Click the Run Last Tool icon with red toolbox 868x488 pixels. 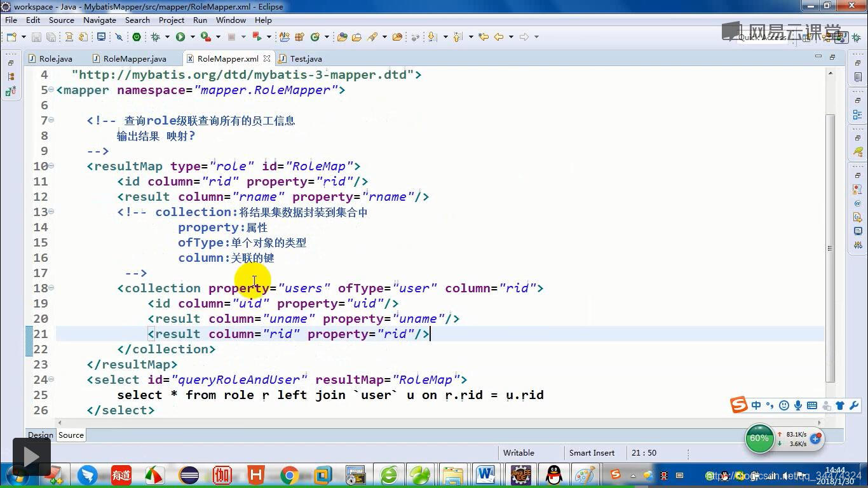pyautogui.click(x=206, y=37)
